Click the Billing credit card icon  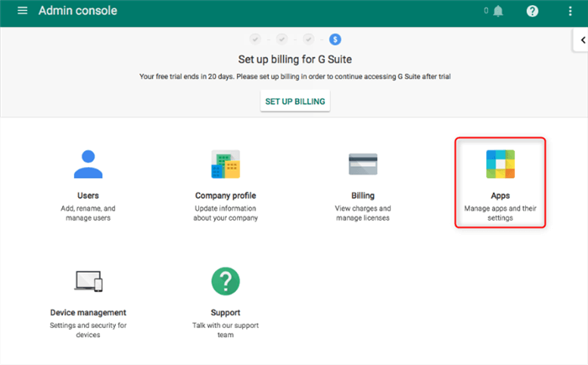363,164
